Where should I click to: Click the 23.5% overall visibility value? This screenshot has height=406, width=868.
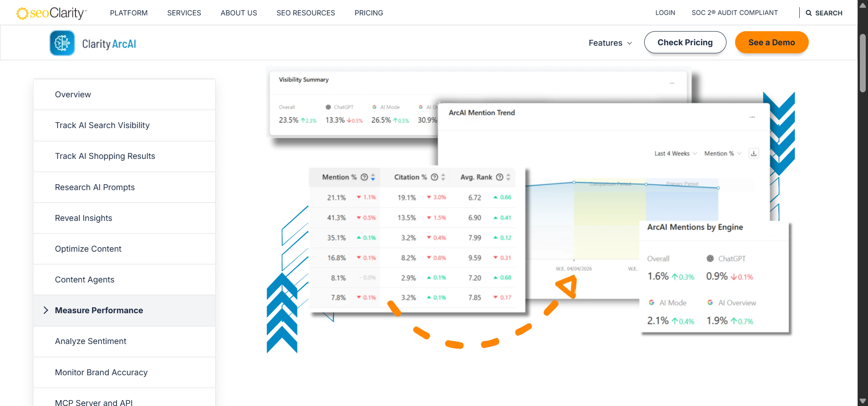pyautogui.click(x=288, y=120)
